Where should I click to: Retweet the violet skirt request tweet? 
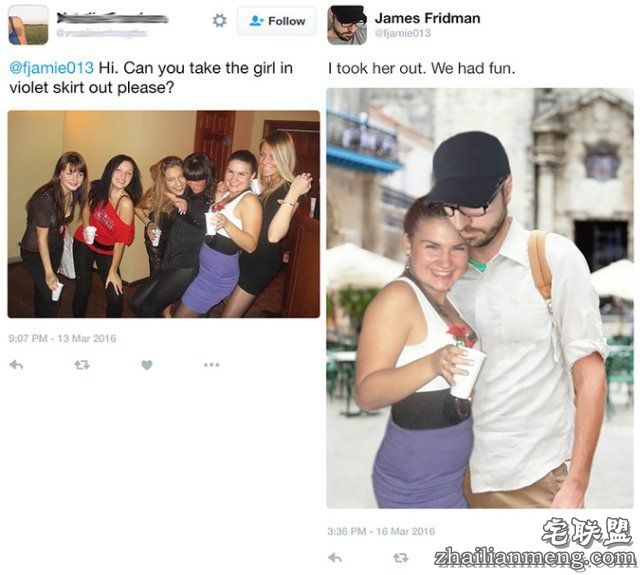point(82,364)
